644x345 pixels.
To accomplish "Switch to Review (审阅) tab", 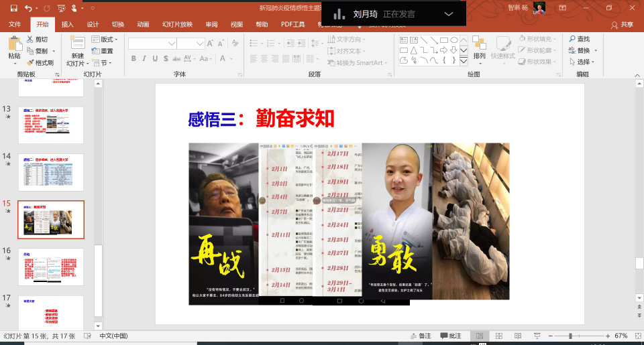I will tap(211, 25).
